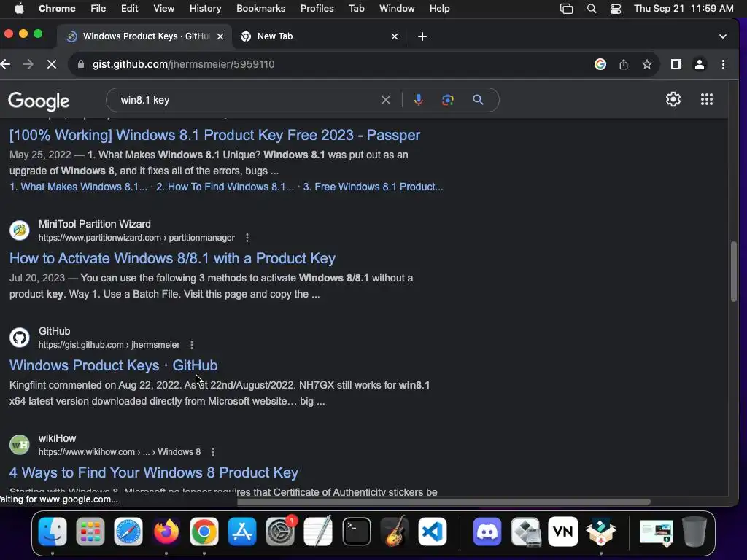This screenshot has height=560, width=747.
Task: Open Passper Windows 8.1 Product Key result
Action: coord(215,135)
